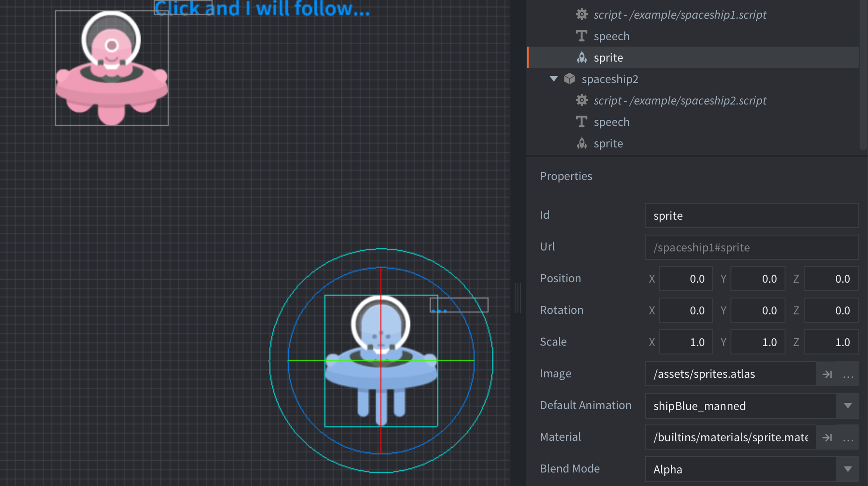Image resolution: width=868 pixels, height=486 pixels.
Task: Select script /example/spaceship1.script in outline
Action: point(680,14)
